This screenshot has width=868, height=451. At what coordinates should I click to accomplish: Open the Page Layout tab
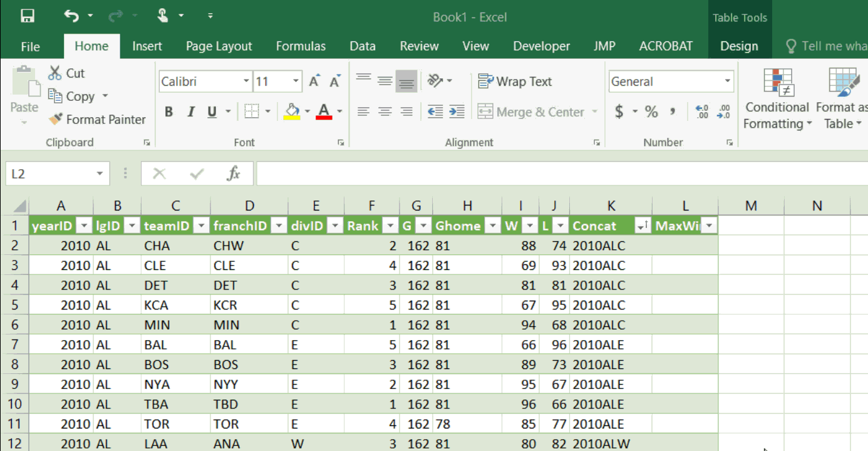point(219,46)
